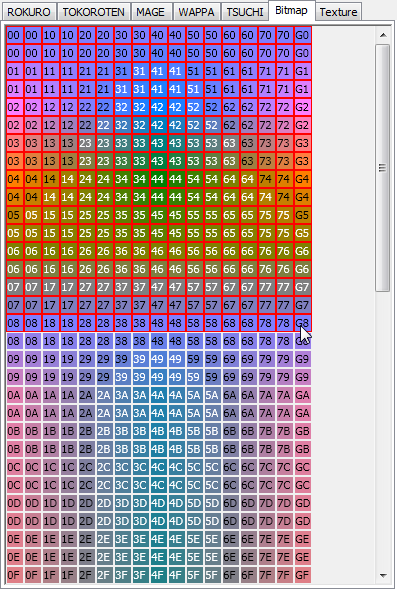The width and height of the screenshot is (397, 590).
Task: Click the scrollbar up arrow
Action: click(x=383, y=35)
